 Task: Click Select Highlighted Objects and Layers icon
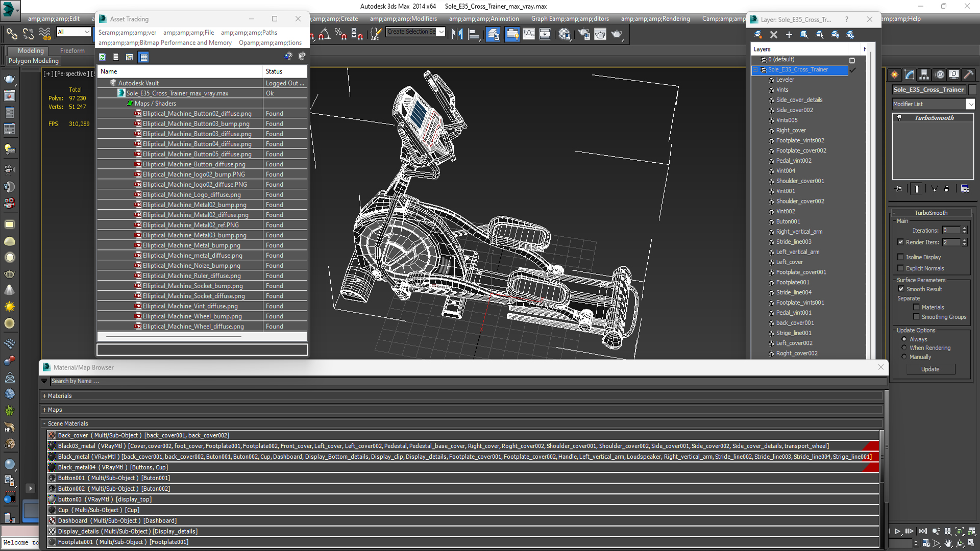[804, 35]
